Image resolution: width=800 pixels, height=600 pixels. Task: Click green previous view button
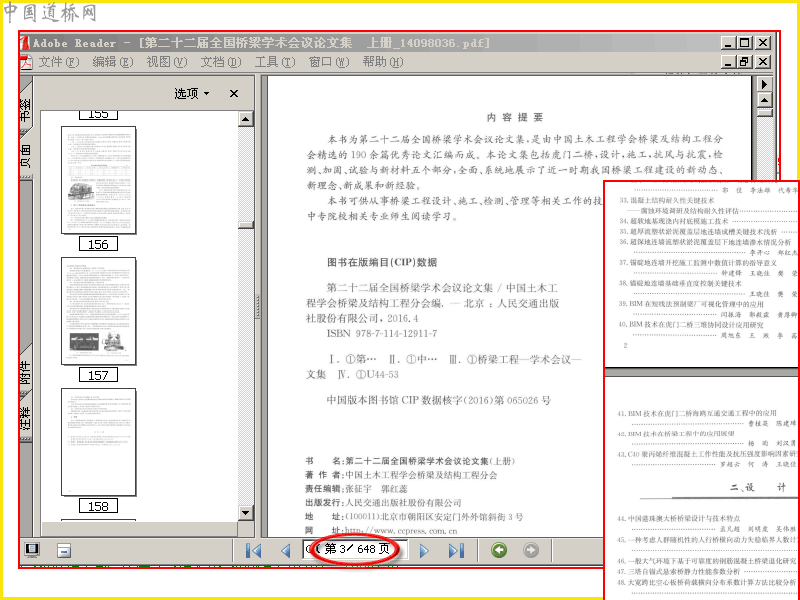coord(499,550)
